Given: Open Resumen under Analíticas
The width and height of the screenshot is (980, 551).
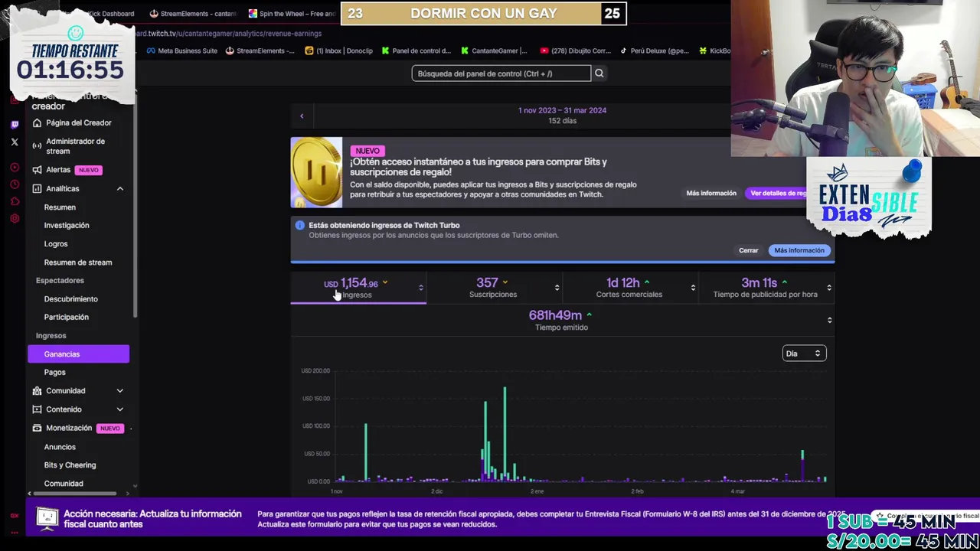Looking at the screenshot, I should coord(60,207).
